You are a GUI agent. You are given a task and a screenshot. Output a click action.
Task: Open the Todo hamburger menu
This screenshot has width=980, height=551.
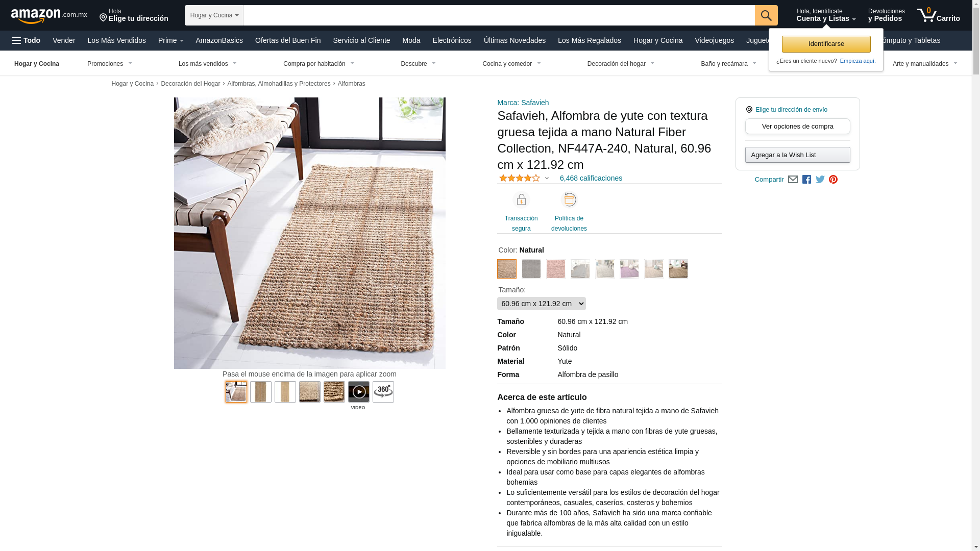[x=26, y=40]
